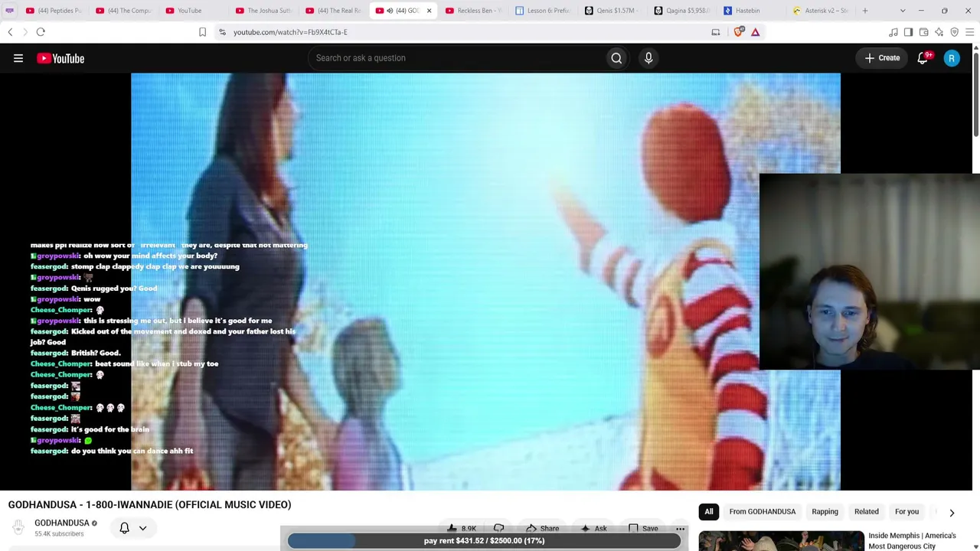Navigate forward in the browser

pos(24,32)
